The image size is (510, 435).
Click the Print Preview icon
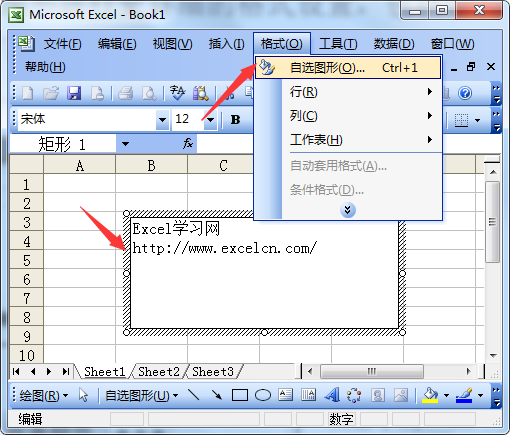point(149,93)
